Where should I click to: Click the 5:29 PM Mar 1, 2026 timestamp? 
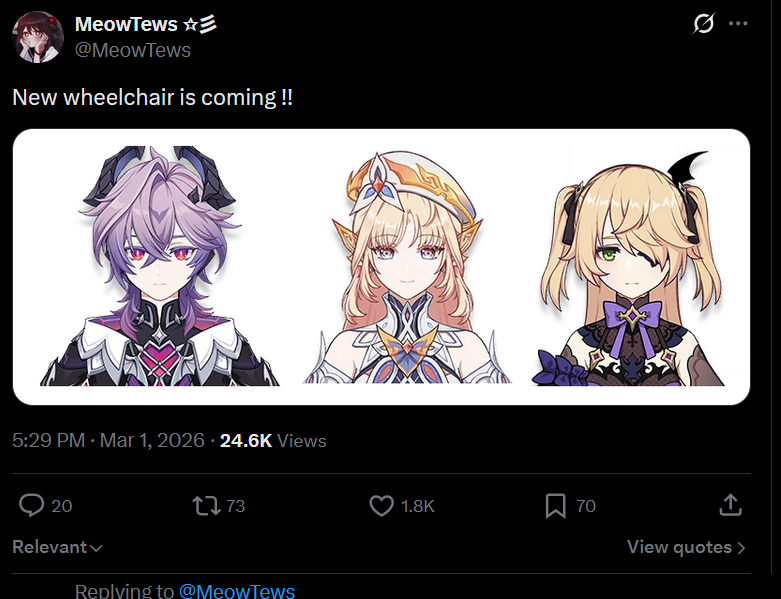click(x=108, y=441)
